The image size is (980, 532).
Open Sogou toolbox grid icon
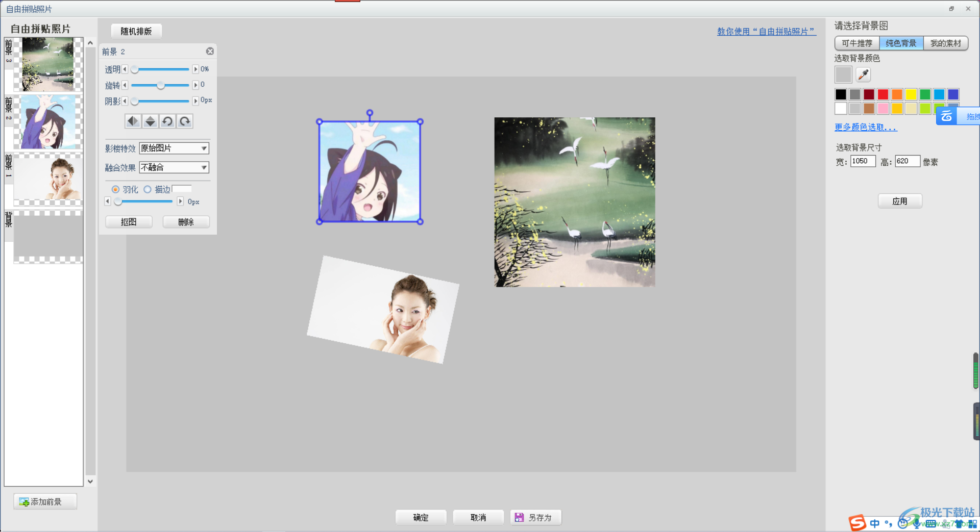972,524
